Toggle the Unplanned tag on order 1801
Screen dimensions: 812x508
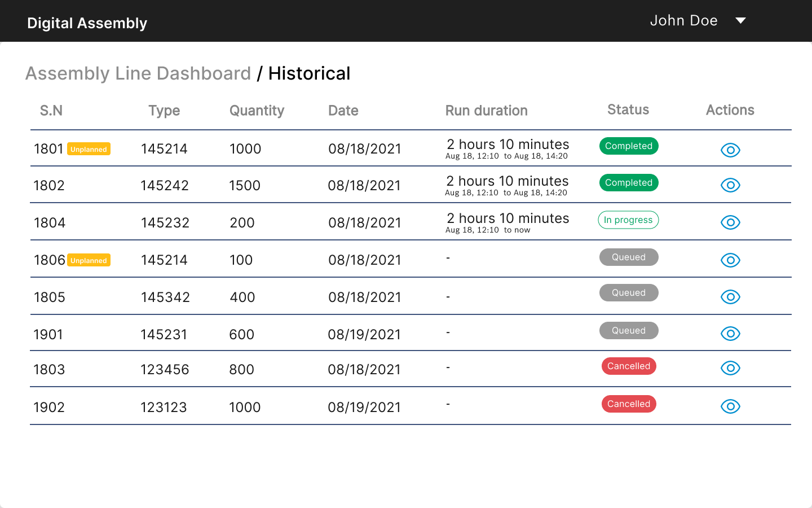point(89,149)
